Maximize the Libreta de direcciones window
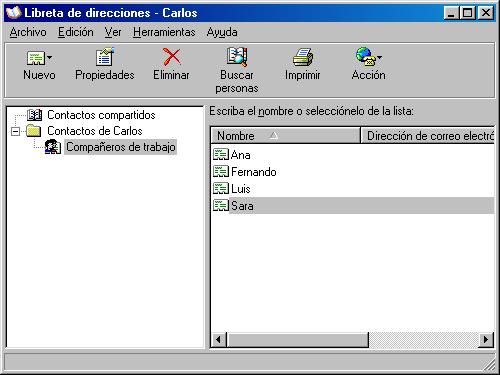Viewport: 500px width, 375px height. point(467,13)
